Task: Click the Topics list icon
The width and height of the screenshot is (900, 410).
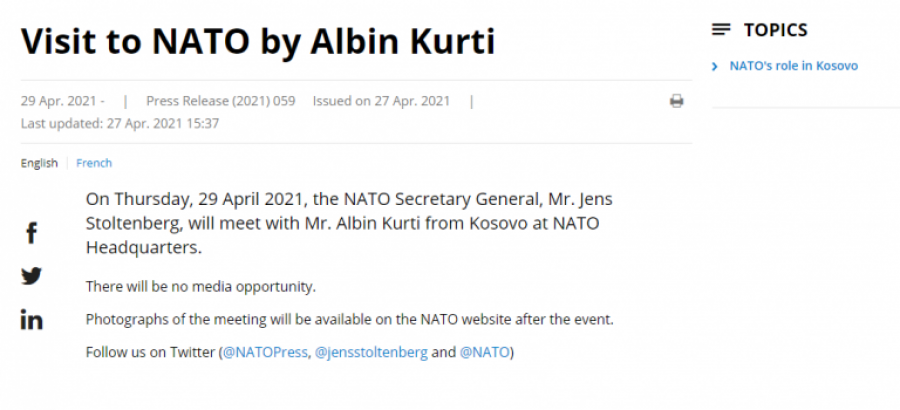Action: click(721, 29)
